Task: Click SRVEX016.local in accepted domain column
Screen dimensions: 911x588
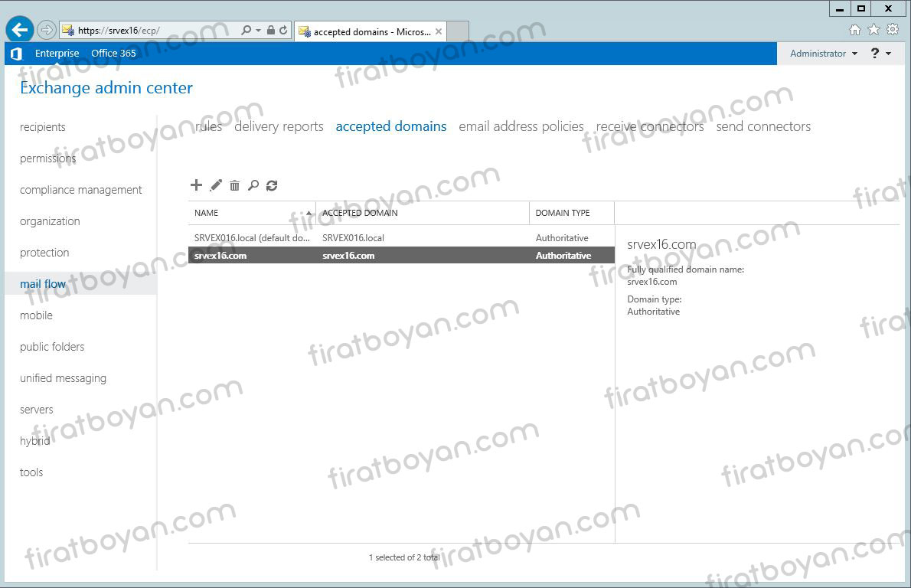Action: 353,237
